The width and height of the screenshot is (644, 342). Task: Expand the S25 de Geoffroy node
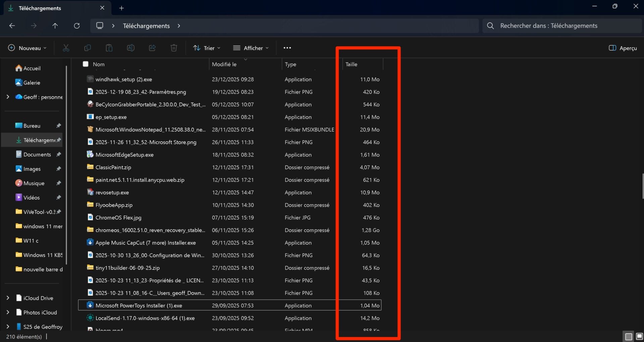click(8, 327)
